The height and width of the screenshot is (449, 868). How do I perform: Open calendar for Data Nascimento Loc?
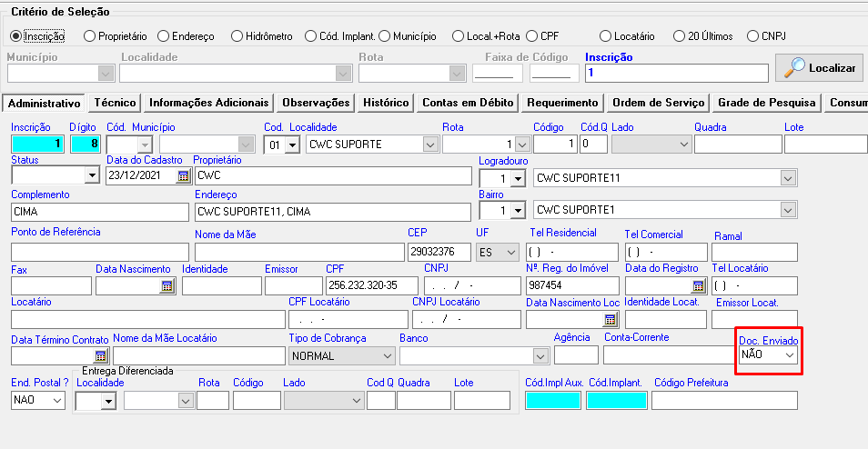click(610, 319)
